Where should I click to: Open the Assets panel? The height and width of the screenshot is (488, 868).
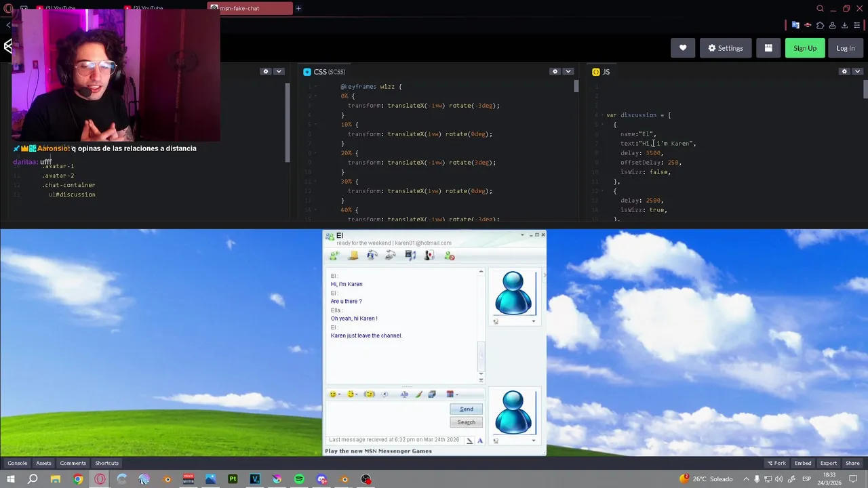[x=43, y=463]
